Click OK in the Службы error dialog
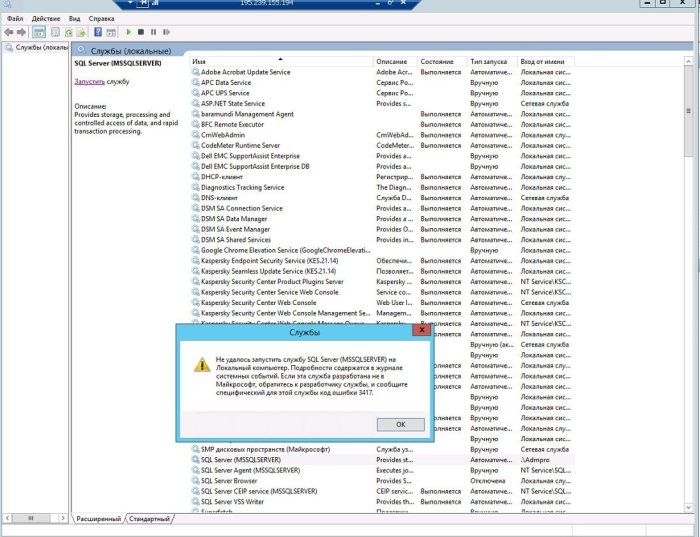Image resolution: width=700 pixels, height=537 pixels. click(400, 425)
